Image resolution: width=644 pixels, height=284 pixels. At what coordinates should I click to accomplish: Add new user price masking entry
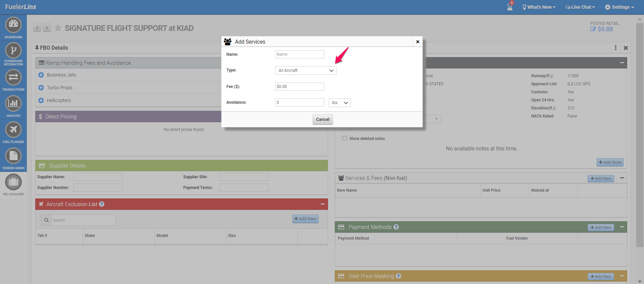coord(601,277)
